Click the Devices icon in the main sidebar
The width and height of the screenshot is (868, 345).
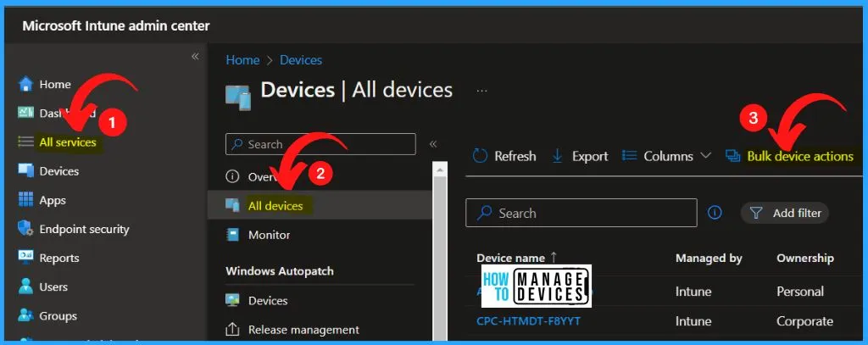(25, 171)
